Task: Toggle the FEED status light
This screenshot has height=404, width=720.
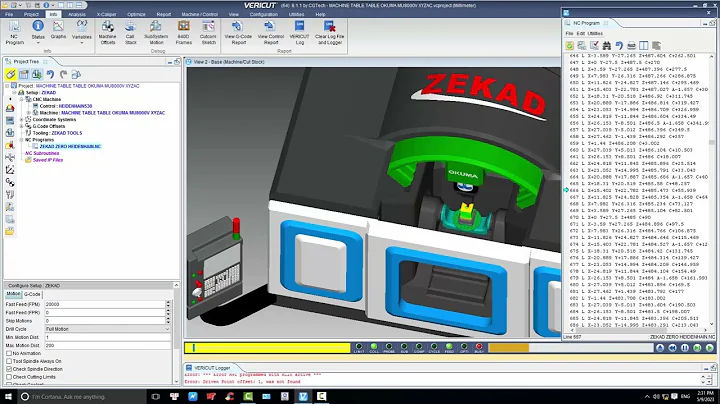Action: tap(449, 347)
